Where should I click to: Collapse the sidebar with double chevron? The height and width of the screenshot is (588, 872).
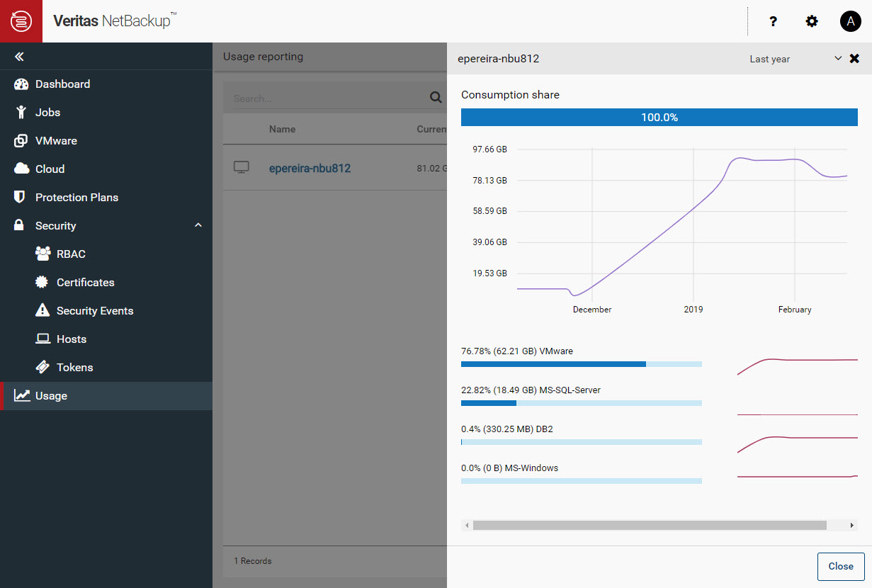pyautogui.click(x=19, y=57)
